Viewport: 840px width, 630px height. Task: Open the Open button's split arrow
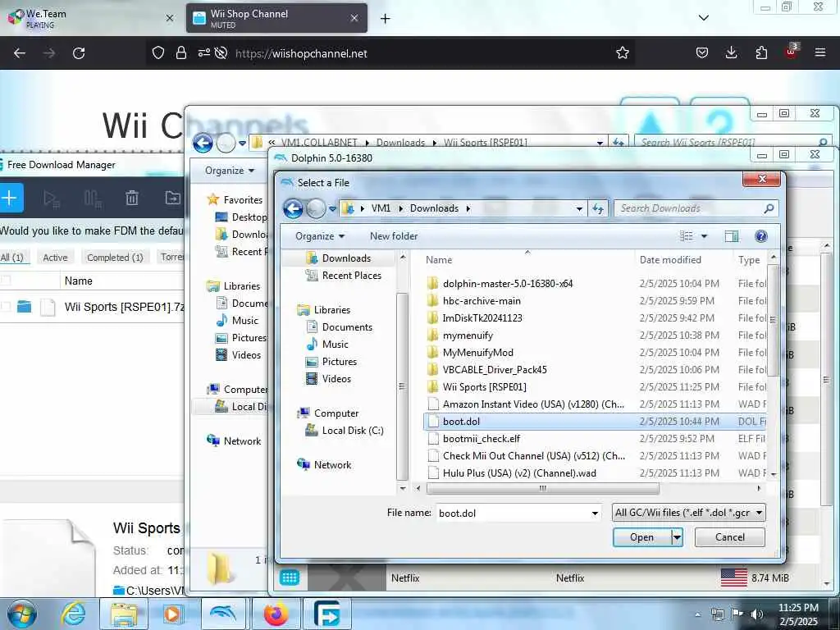pyautogui.click(x=677, y=536)
